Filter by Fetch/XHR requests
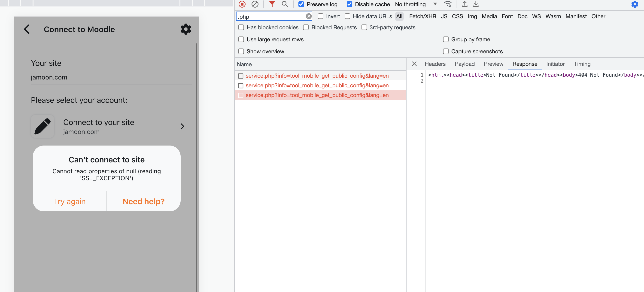Viewport: 644px width, 292px height. coord(422,16)
